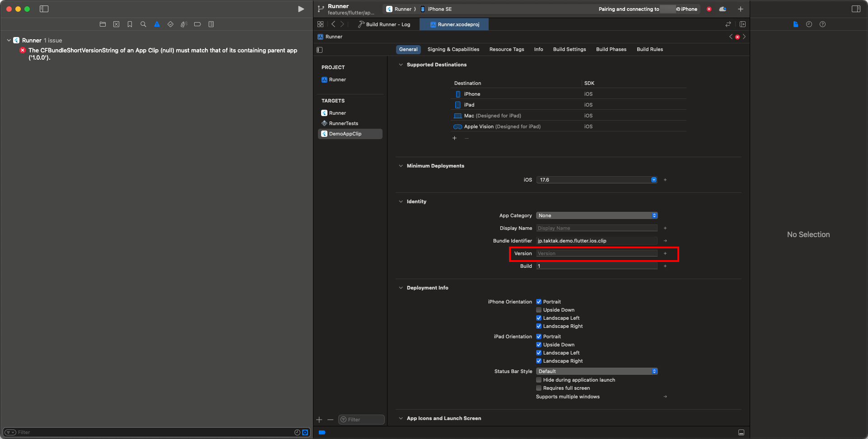The image size is (868, 439).
Task: Click the Version input field
Action: coord(597,253)
